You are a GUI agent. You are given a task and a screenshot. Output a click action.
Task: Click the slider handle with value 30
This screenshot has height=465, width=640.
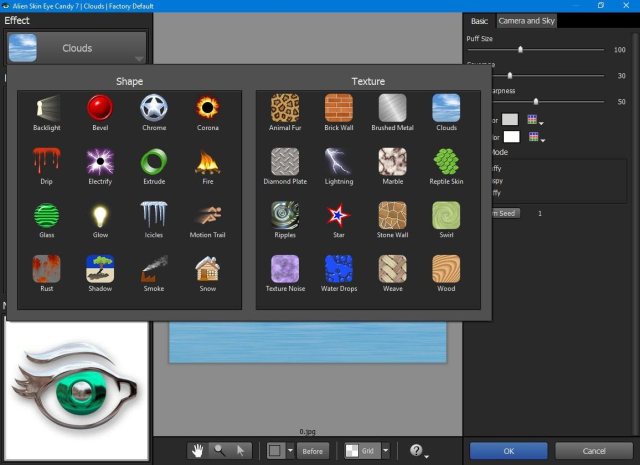(x=510, y=76)
